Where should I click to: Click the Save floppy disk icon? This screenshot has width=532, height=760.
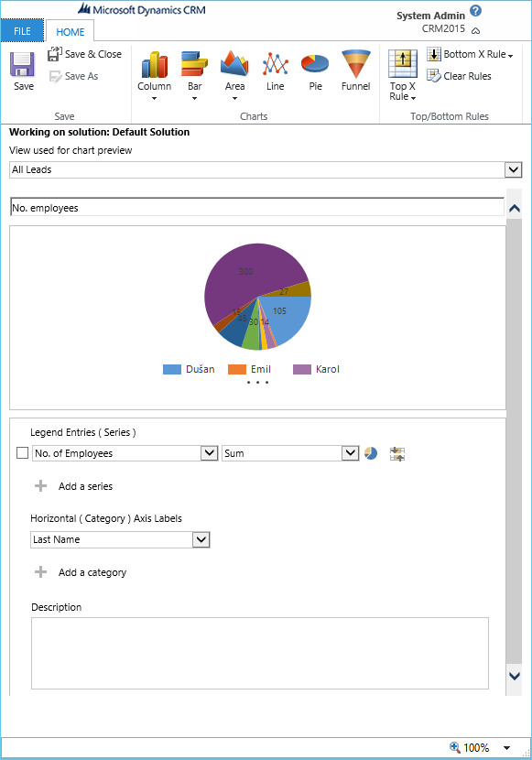point(23,64)
